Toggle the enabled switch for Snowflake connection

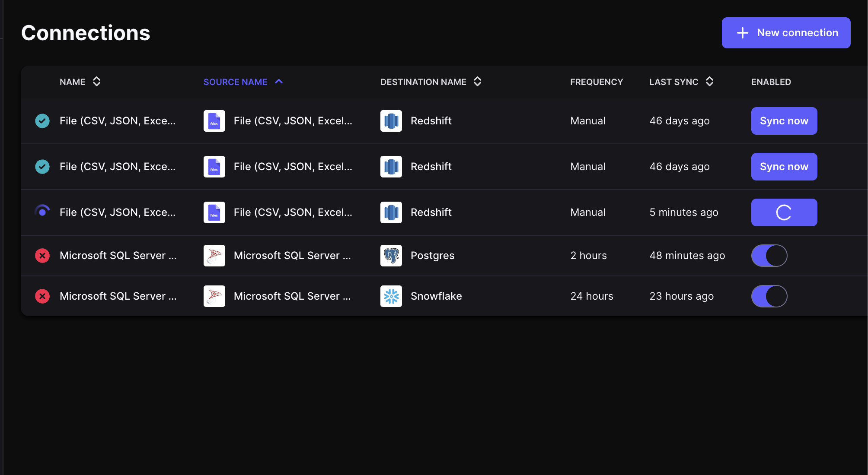pos(769,296)
